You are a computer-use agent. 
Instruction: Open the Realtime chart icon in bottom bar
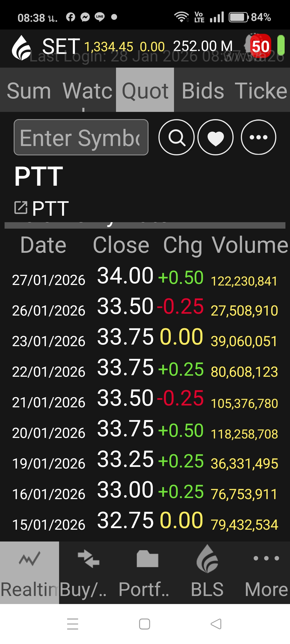click(x=30, y=559)
